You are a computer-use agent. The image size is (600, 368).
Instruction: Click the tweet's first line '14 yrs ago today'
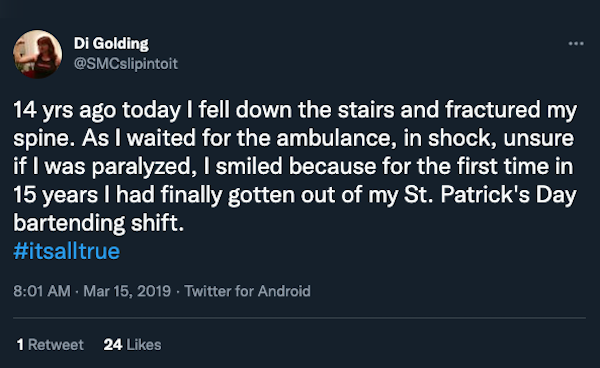click(97, 110)
